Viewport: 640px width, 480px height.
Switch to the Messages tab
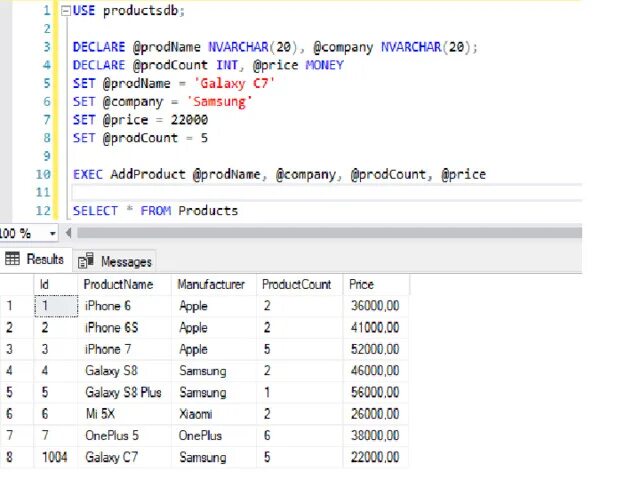115,261
